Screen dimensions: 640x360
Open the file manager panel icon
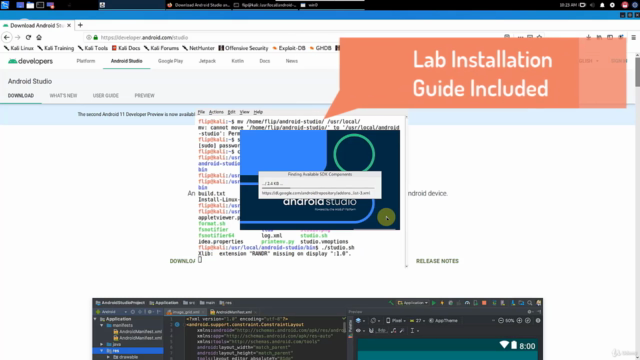(x=30, y=5)
